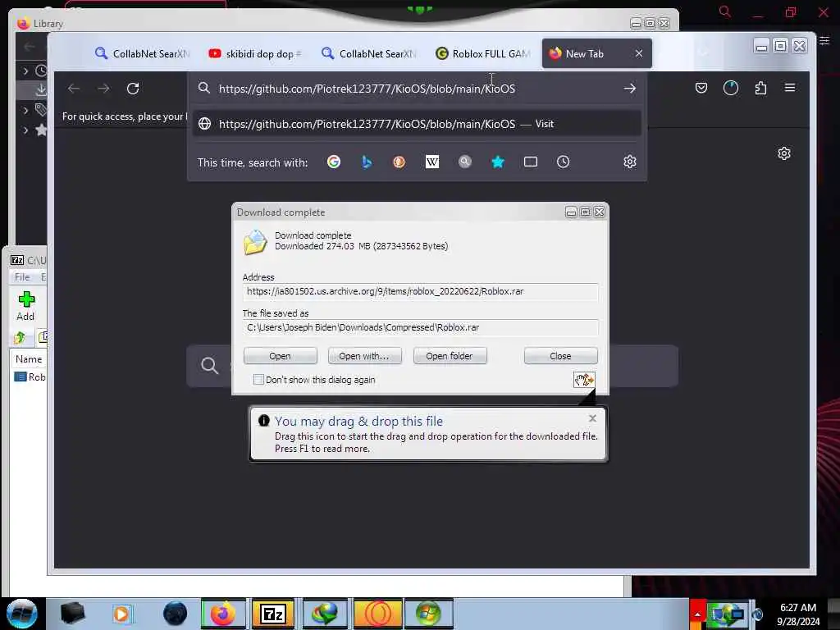The width and height of the screenshot is (840, 630).
Task: Expand Bookmarks star item in Library sidebar
Action: pos(25,130)
